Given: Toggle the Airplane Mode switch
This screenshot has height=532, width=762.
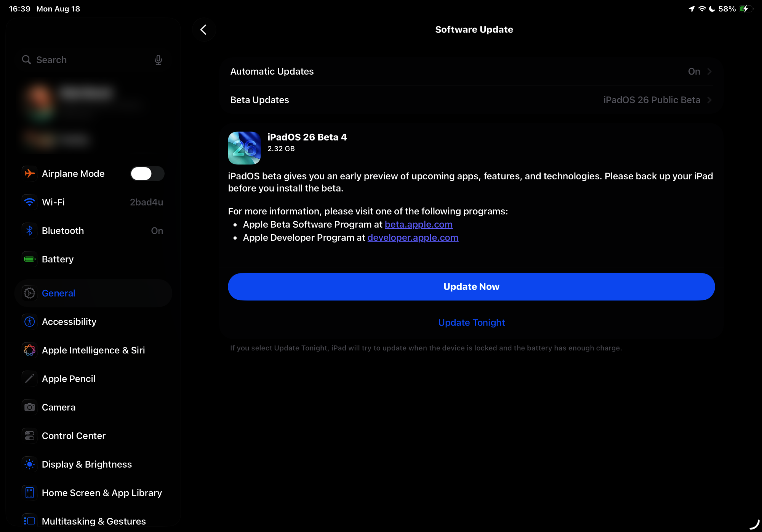Looking at the screenshot, I should [x=147, y=174].
